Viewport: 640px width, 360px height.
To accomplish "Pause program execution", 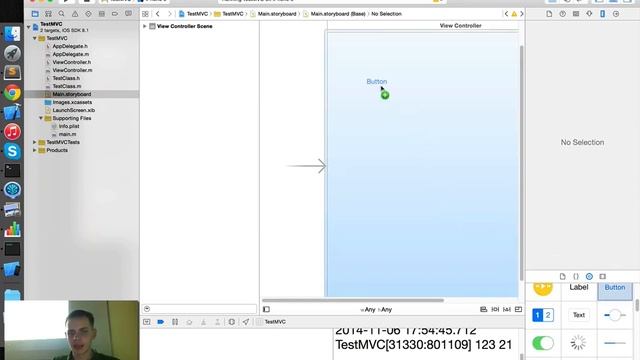I will pos(175,322).
